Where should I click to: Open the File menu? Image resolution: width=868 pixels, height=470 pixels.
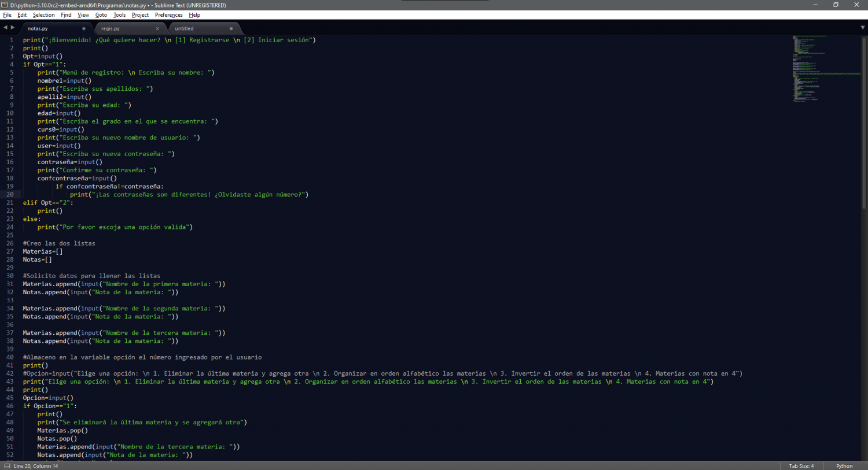7,15
